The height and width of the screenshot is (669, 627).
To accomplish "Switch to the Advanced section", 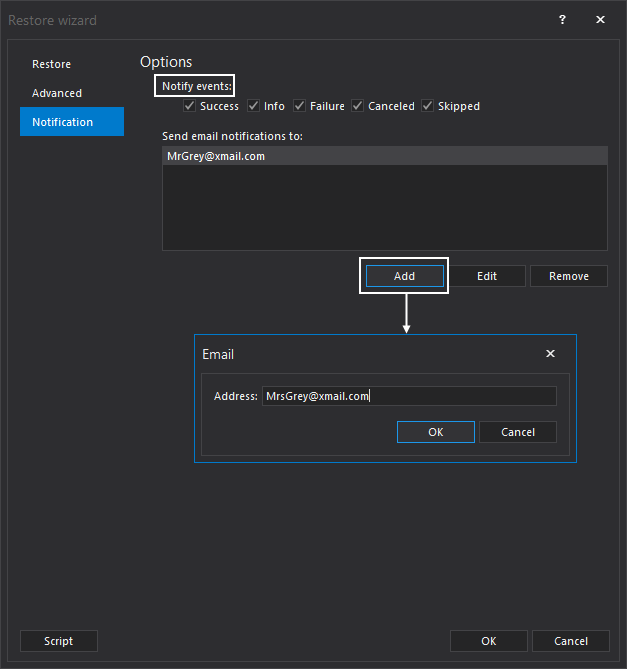I will (x=57, y=93).
